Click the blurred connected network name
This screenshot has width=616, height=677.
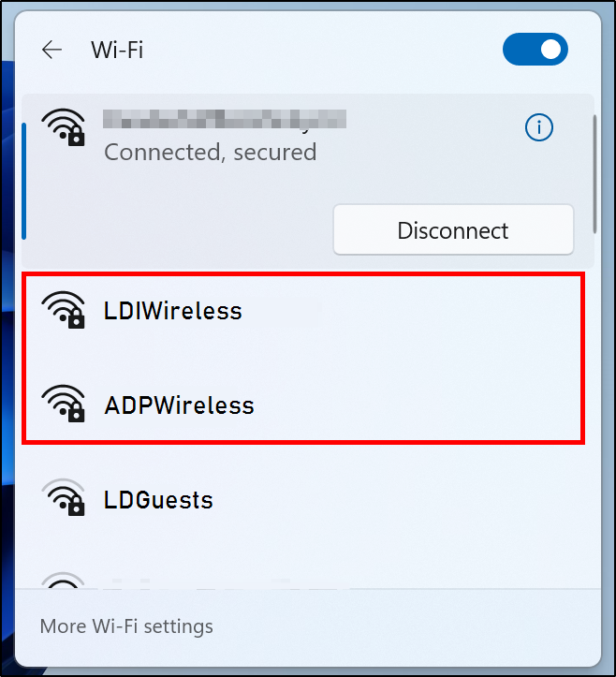click(x=225, y=119)
